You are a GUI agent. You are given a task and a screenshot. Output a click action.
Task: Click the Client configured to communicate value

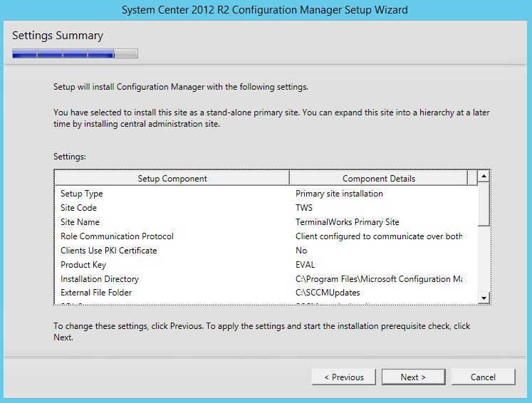379,236
